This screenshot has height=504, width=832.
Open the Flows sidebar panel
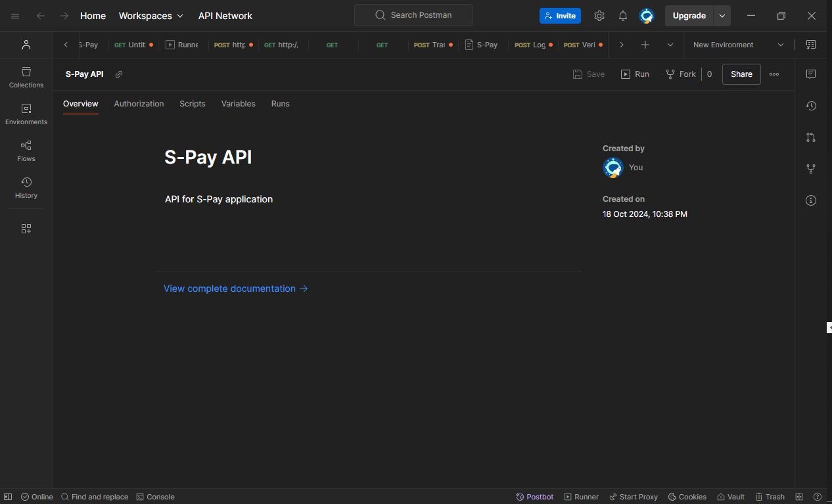[26, 150]
